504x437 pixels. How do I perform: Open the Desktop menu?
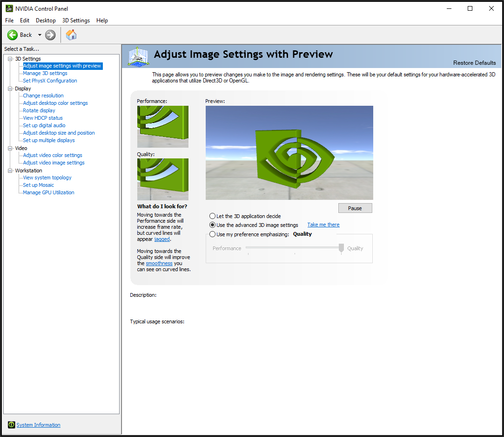(x=46, y=20)
